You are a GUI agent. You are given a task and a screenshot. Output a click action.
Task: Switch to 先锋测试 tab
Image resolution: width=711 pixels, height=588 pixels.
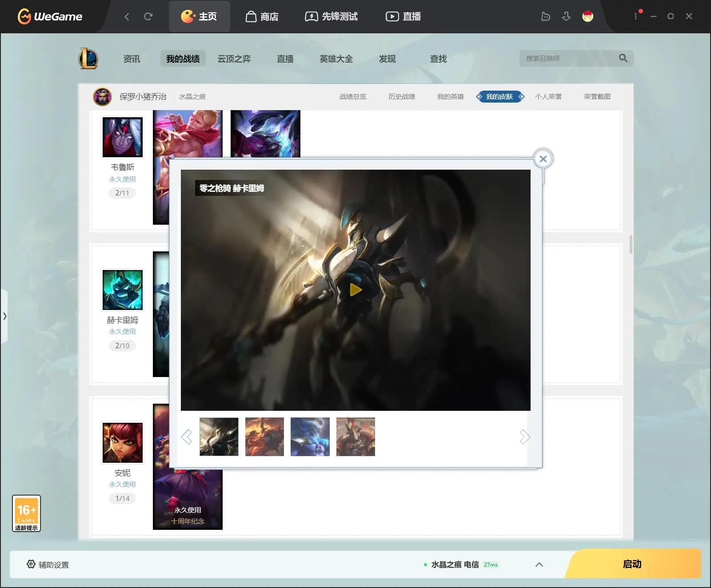(331, 16)
